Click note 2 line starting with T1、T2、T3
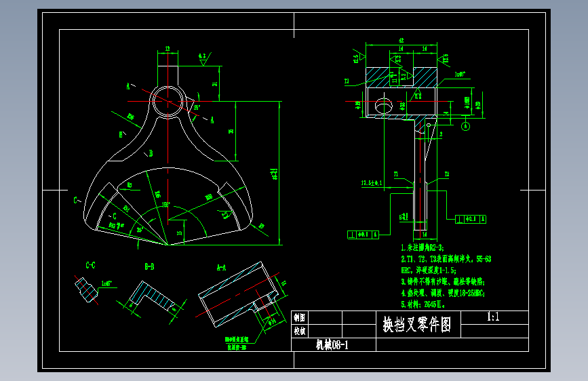Viewport: 588px width, 381px height. 446,259
